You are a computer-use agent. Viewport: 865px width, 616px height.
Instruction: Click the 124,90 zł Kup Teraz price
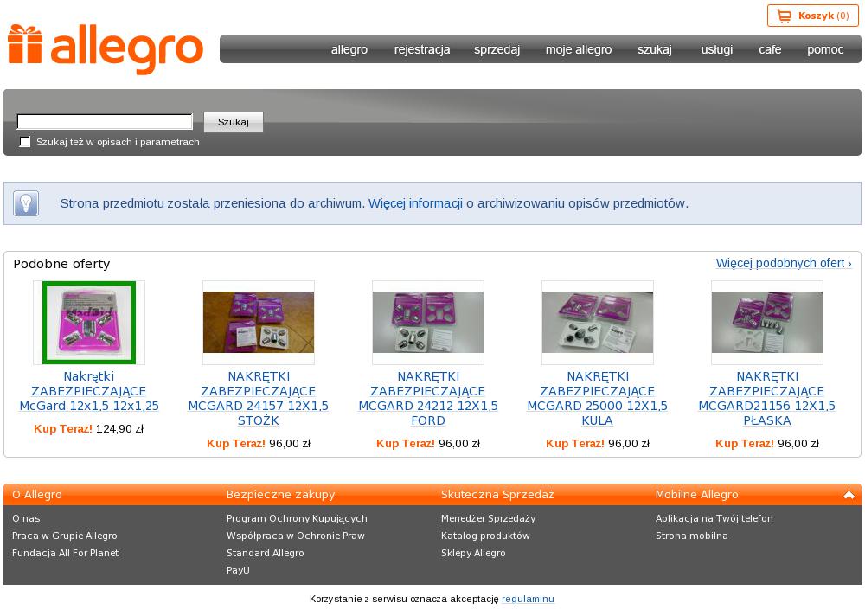coord(89,429)
